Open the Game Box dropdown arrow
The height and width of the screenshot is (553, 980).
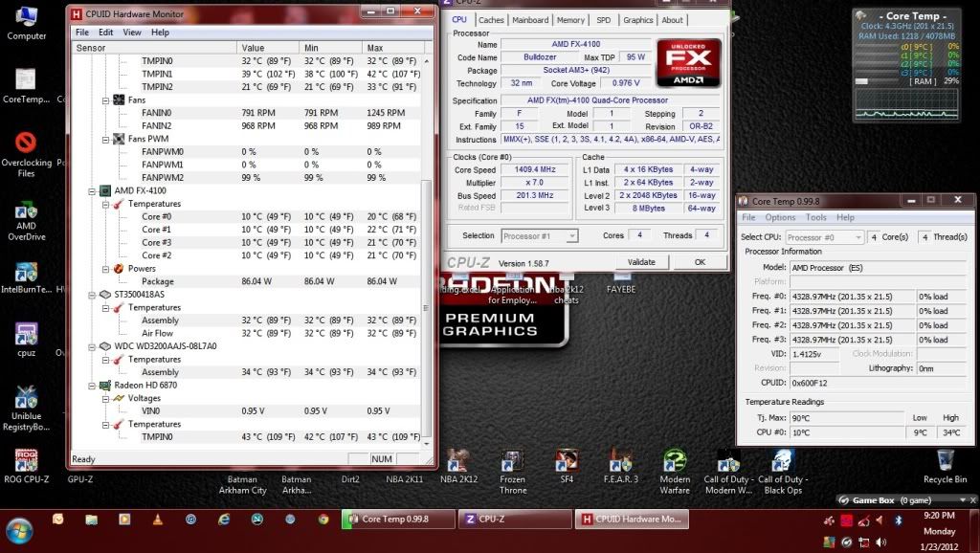[x=963, y=499]
